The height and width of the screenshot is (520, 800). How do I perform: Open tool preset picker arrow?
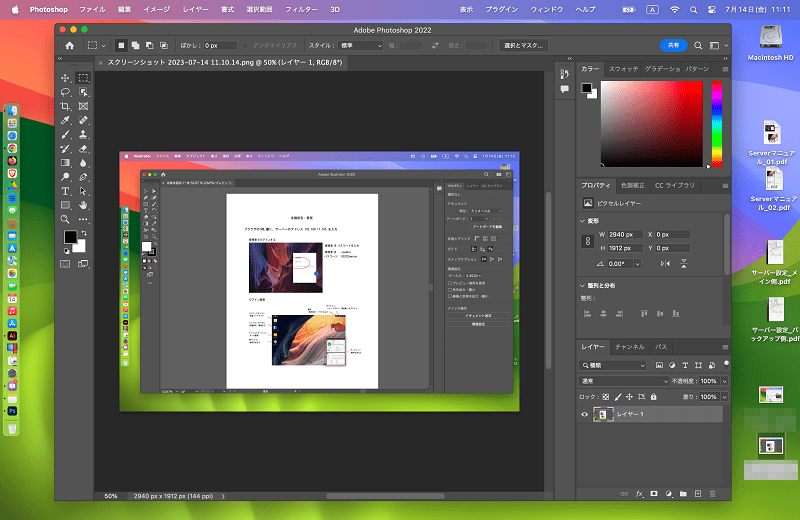pyautogui.click(x=104, y=45)
